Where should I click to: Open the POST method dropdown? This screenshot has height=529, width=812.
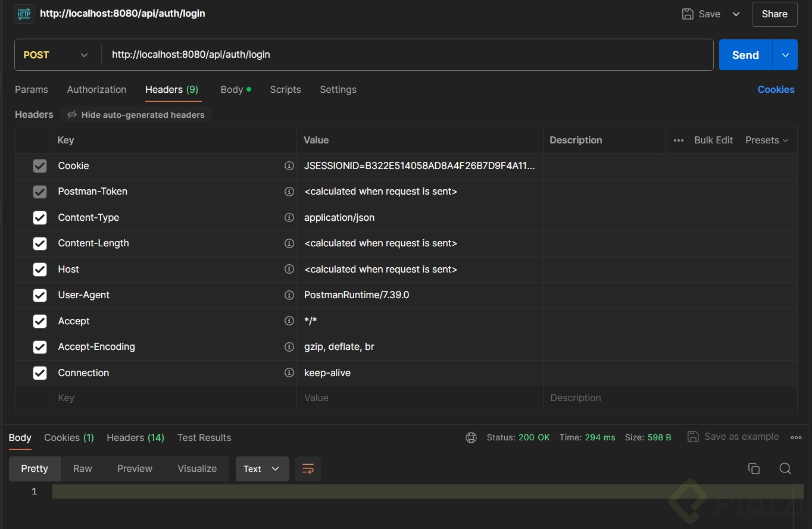(x=57, y=55)
